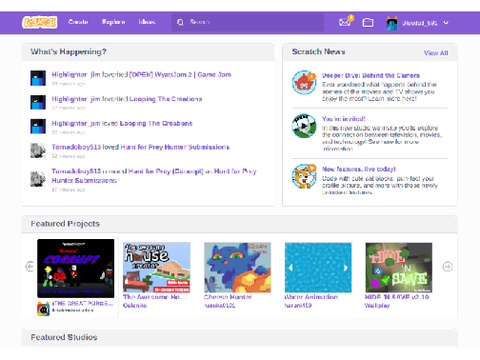The width and height of the screenshot is (480, 360).
Task: Open Cheese Hunter project title
Action: tap(228, 297)
